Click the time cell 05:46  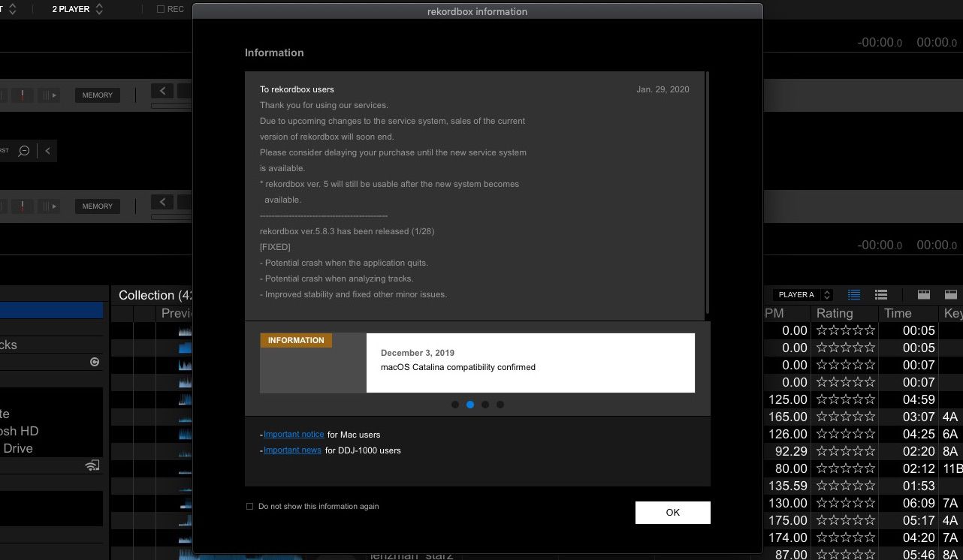(919, 555)
